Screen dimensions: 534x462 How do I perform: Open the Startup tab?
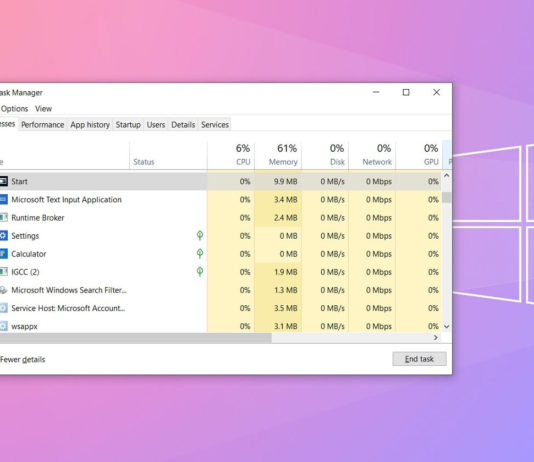(x=128, y=125)
